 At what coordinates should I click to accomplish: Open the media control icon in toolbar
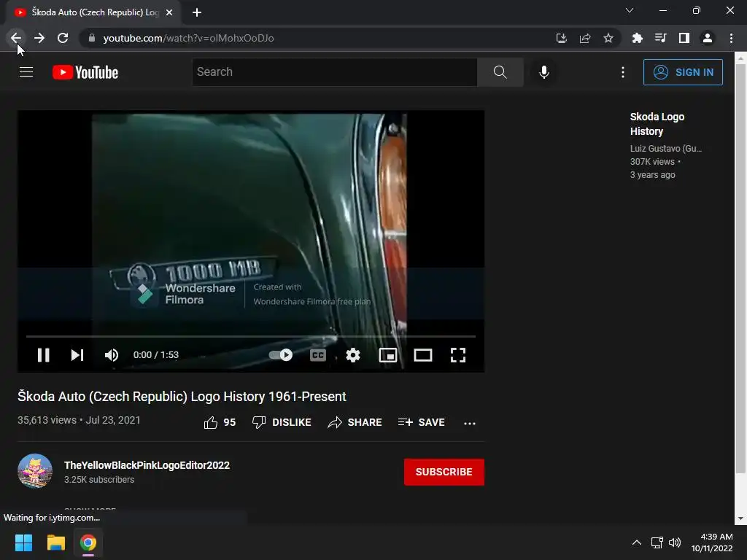(660, 38)
